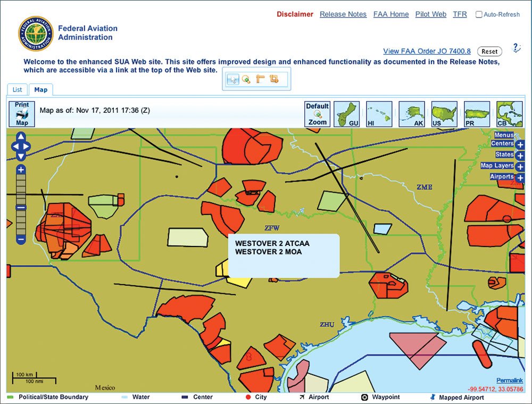Open the View FAA Order JO 7400.8 link
The image size is (532, 404).
427,51
